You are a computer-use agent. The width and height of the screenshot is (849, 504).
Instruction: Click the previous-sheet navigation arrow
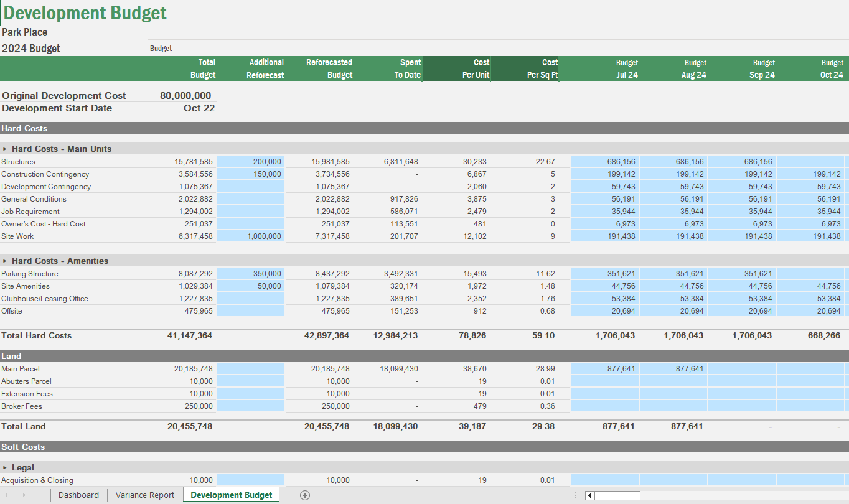pyautogui.click(x=7, y=495)
